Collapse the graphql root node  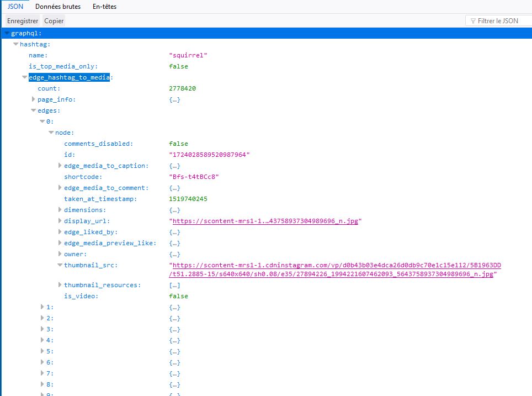tap(7, 34)
